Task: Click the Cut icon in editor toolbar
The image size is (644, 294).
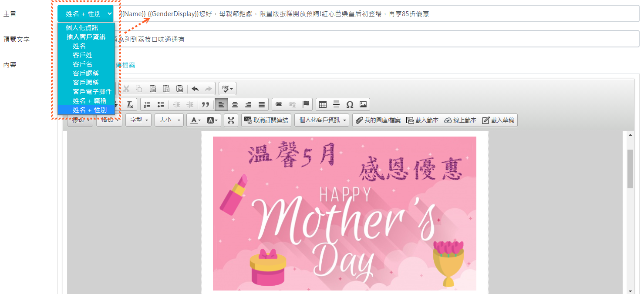Action: (126, 89)
